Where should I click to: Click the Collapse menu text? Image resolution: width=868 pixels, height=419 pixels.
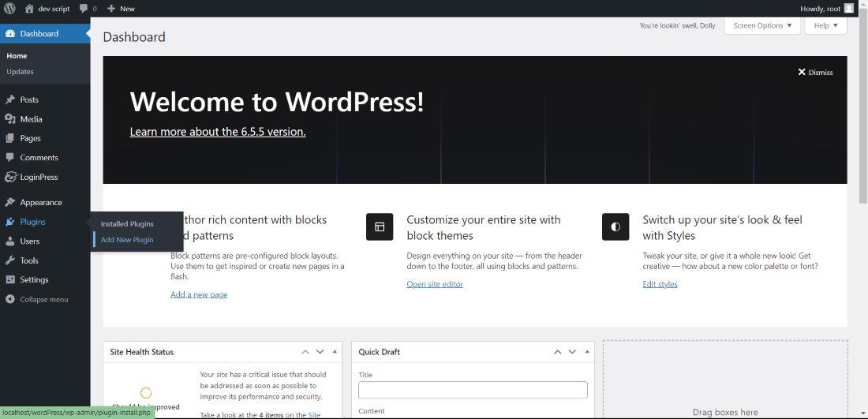(44, 299)
